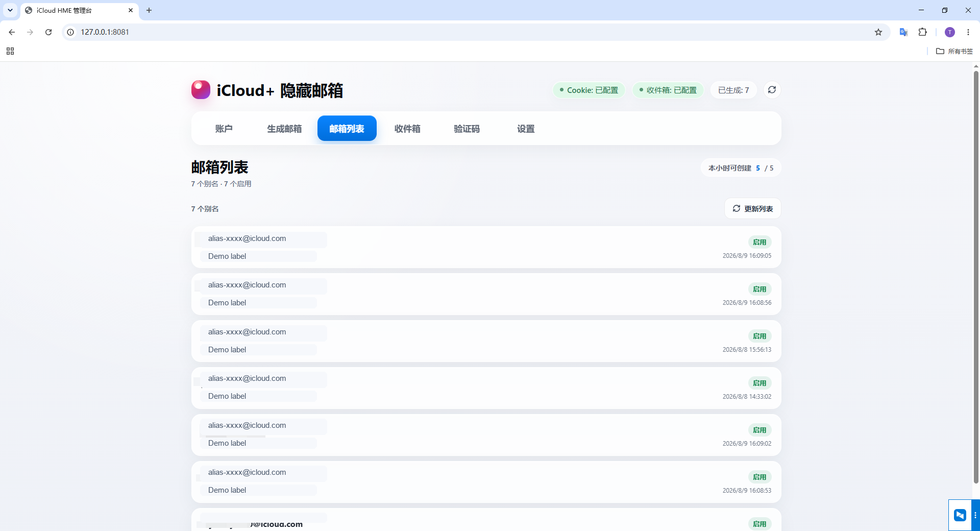Close the iCloud HME 管理台 tab
The image size is (980, 531).
pyautogui.click(x=131, y=10)
